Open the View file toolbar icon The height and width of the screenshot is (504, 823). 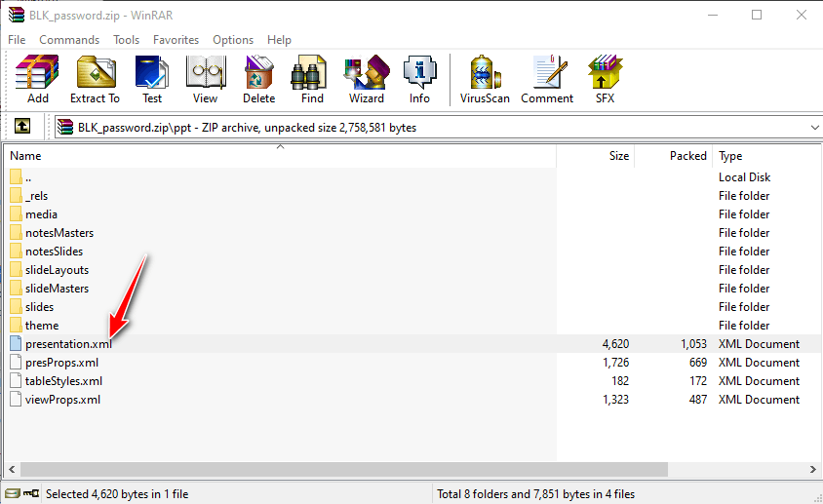click(x=205, y=79)
